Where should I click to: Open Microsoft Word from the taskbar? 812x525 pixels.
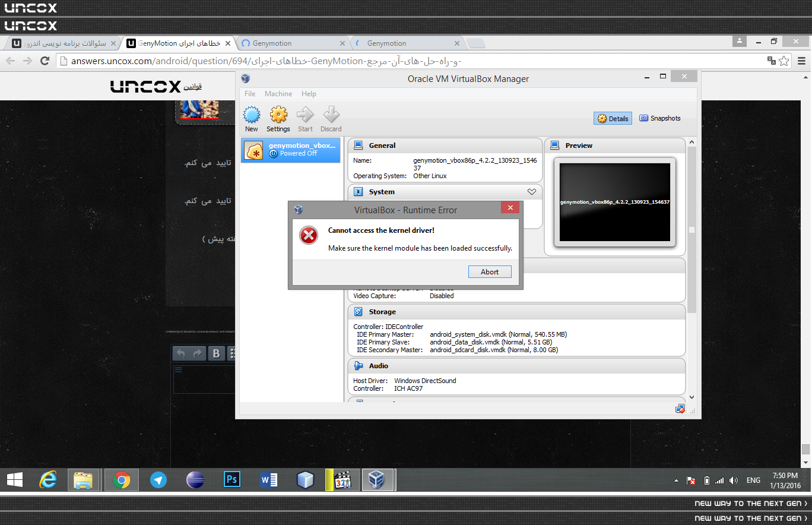(269, 480)
